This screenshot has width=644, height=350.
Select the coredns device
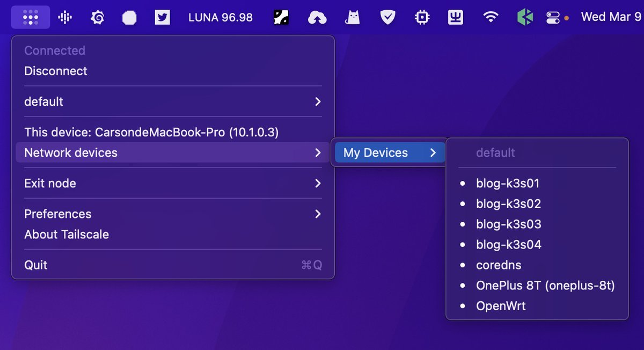pyautogui.click(x=537, y=265)
